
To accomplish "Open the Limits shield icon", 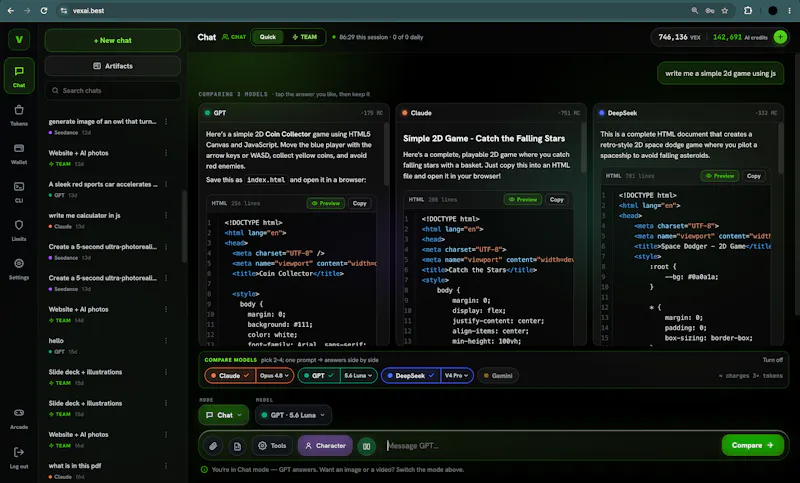I will click(19, 225).
